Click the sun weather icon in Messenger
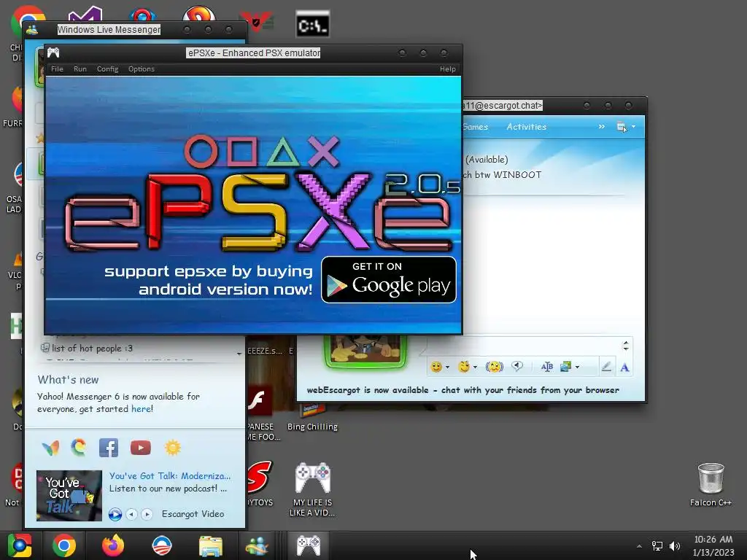Viewport: 747px width, 560px height. tap(172, 448)
